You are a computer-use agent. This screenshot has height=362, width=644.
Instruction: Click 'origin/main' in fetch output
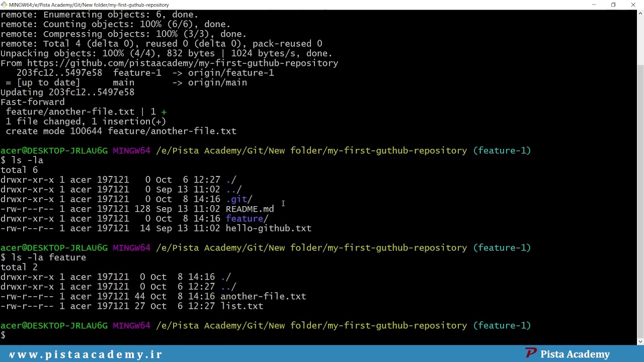[x=217, y=82]
